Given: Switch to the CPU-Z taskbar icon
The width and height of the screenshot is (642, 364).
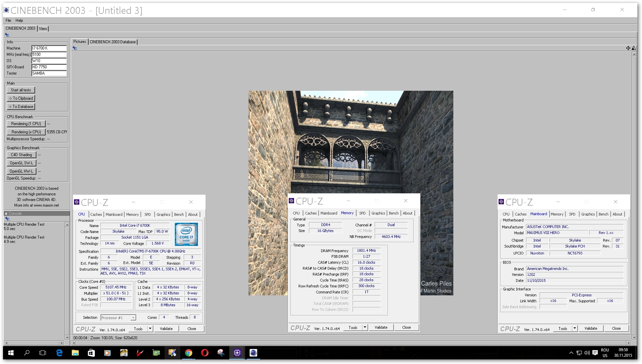Looking at the screenshot, I should point(237,353).
